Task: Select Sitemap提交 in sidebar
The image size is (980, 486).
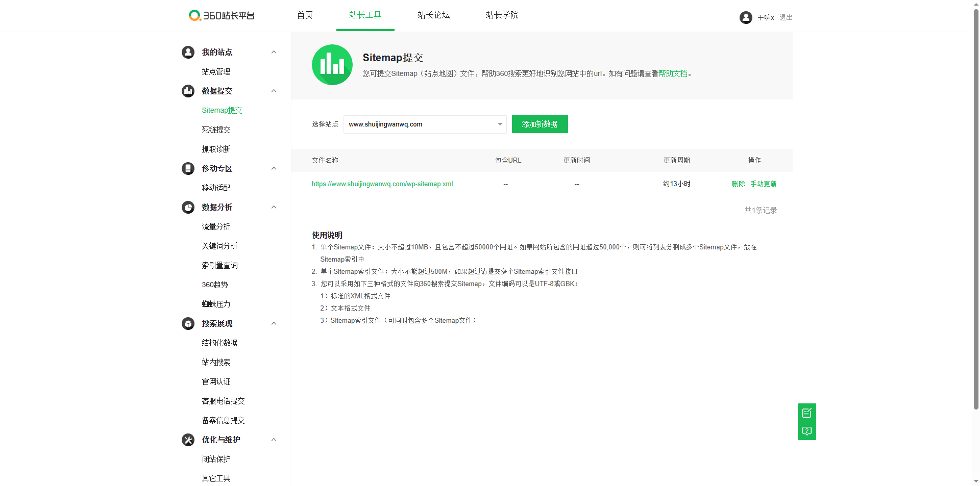Action: click(222, 110)
